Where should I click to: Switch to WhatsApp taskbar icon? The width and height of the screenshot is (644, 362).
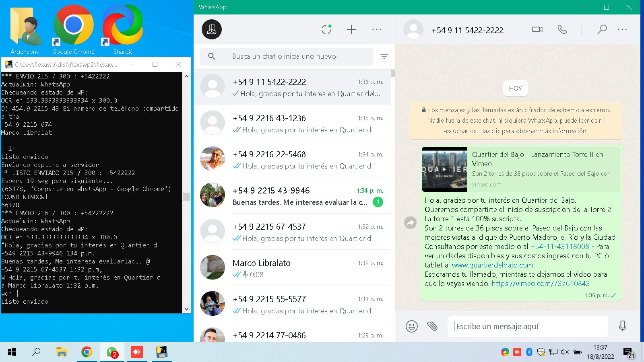click(112, 352)
